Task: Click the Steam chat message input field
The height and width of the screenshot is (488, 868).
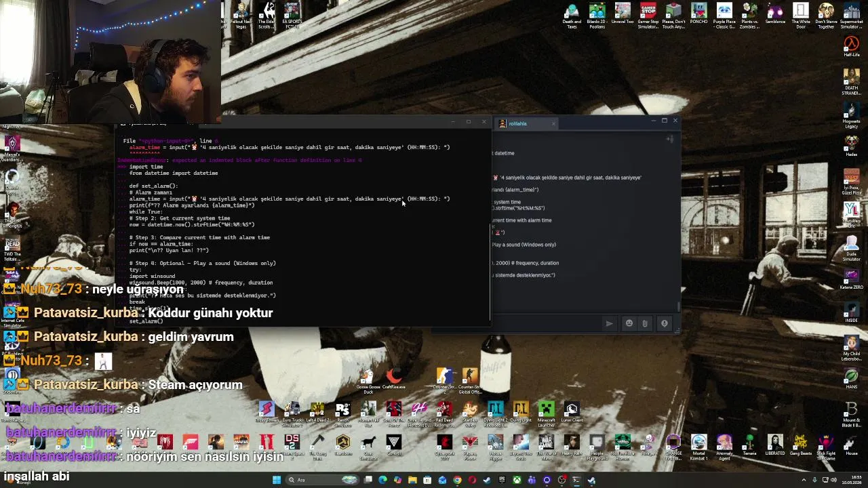Action: (x=547, y=323)
